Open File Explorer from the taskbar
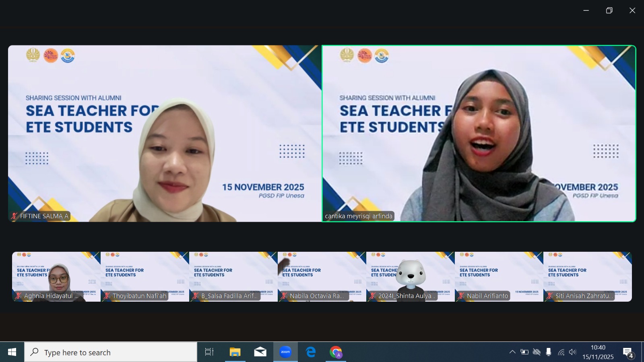This screenshot has width=644, height=362. point(235,352)
